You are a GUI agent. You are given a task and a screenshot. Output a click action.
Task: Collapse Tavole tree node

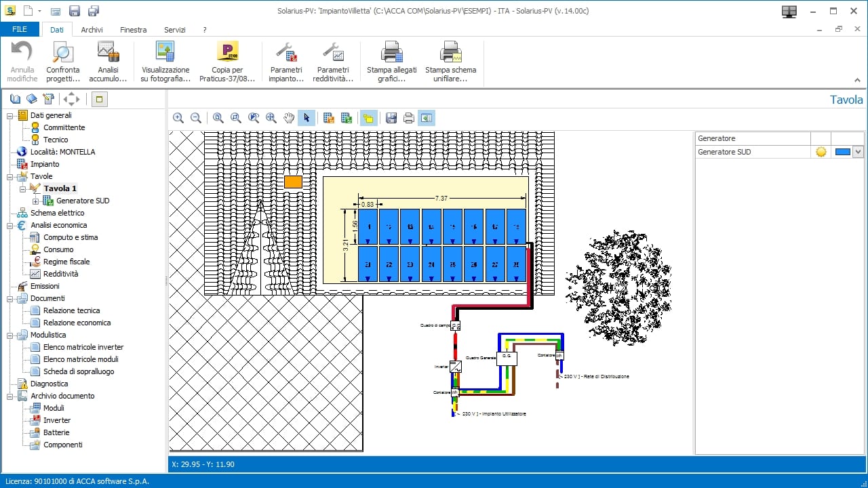pyautogui.click(x=11, y=176)
